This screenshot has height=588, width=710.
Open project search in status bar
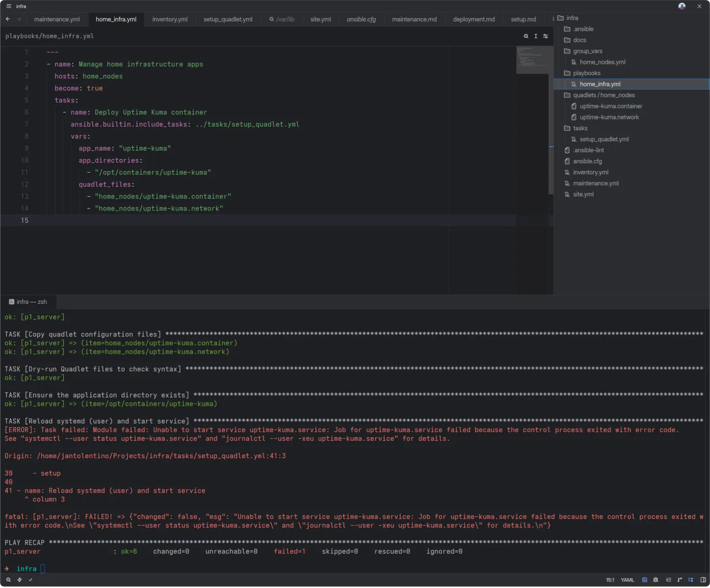coord(8,580)
